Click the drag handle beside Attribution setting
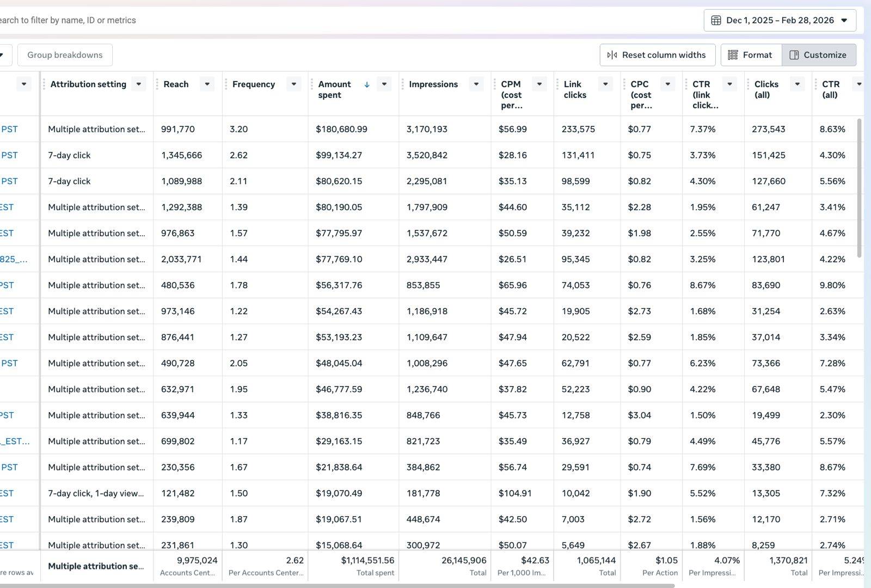The width and height of the screenshot is (871, 588). coord(44,84)
